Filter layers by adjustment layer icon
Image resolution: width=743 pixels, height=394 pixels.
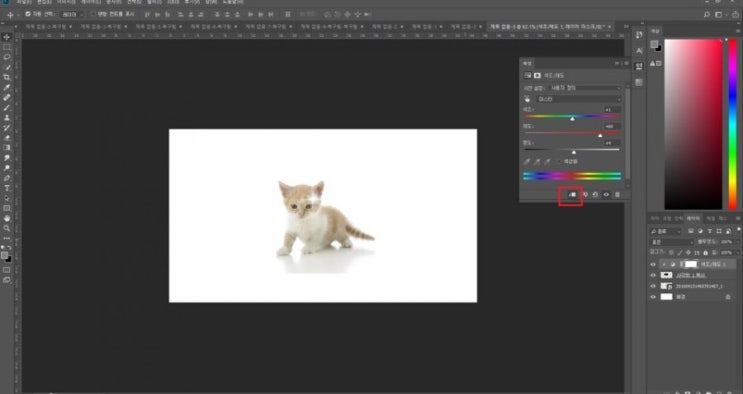click(x=700, y=231)
